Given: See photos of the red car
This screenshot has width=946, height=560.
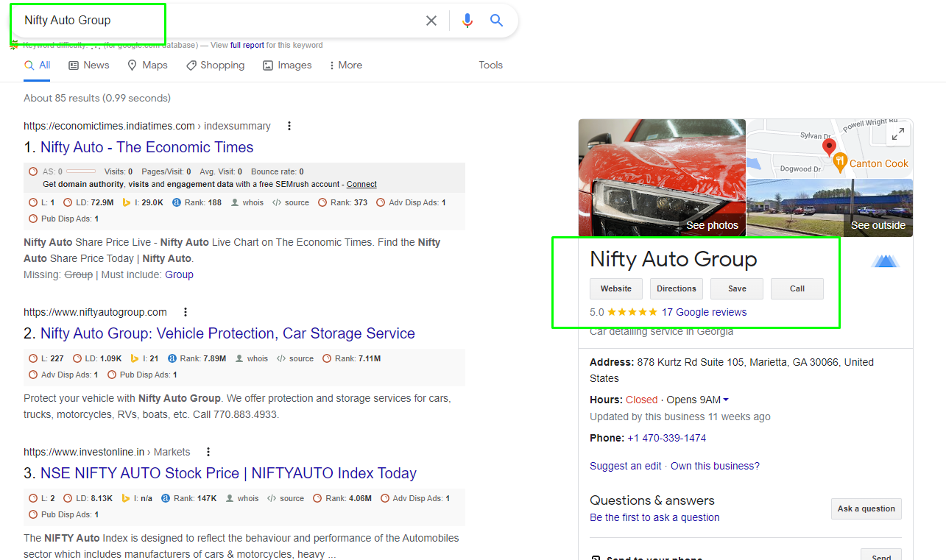Looking at the screenshot, I should [662, 177].
